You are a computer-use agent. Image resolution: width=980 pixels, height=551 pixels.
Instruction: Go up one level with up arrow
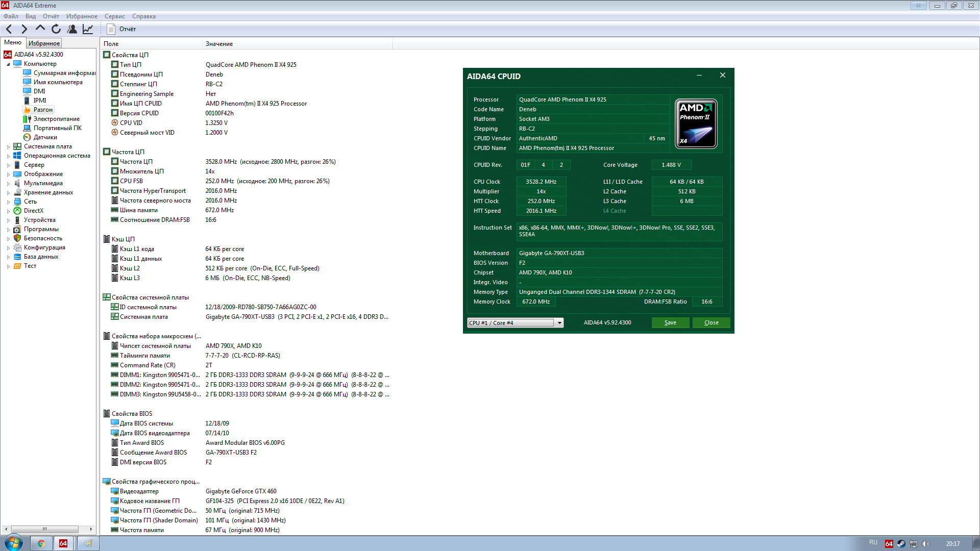pyautogui.click(x=40, y=29)
